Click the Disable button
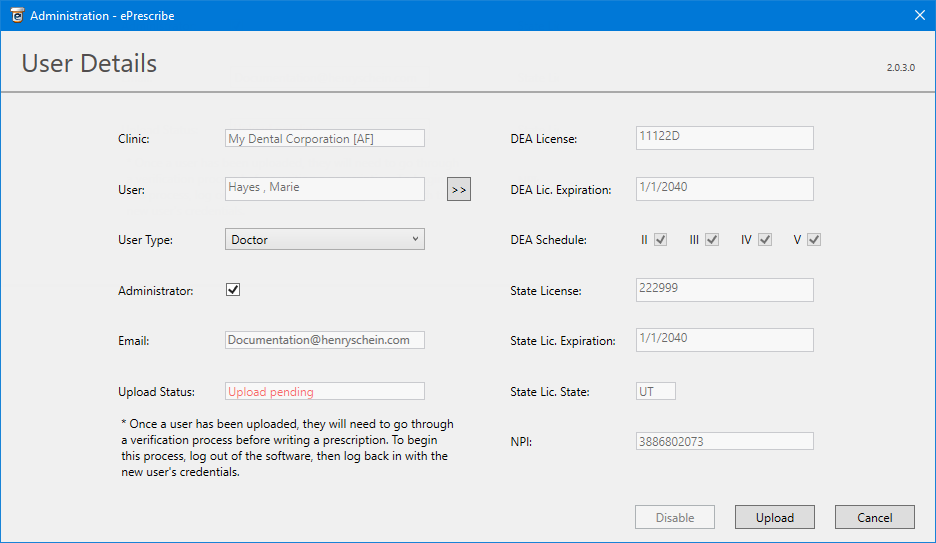This screenshot has height=543, width=936. tap(674, 517)
